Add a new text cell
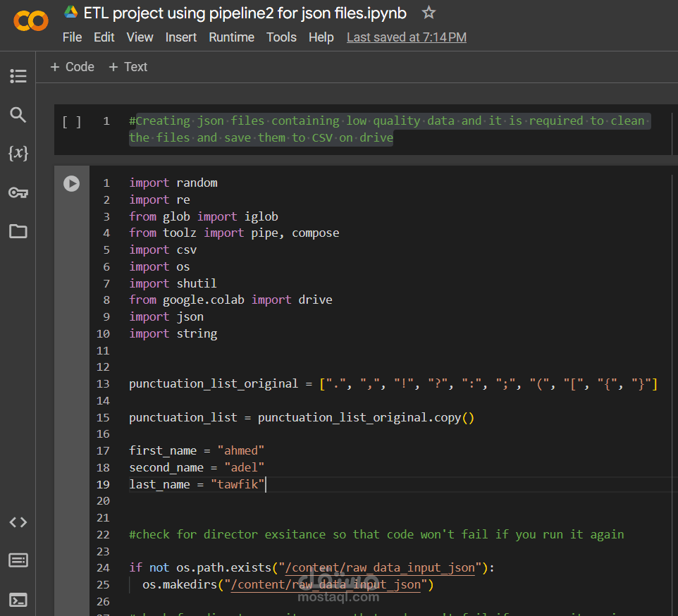 coord(128,67)
